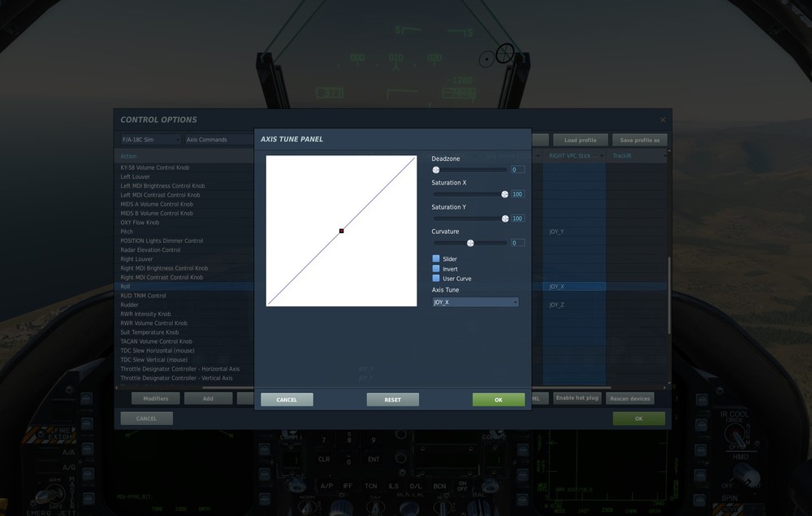This screenshot has width=812, height=516.
Task: Close the Control Options window
Action: (x=663, y=119)
